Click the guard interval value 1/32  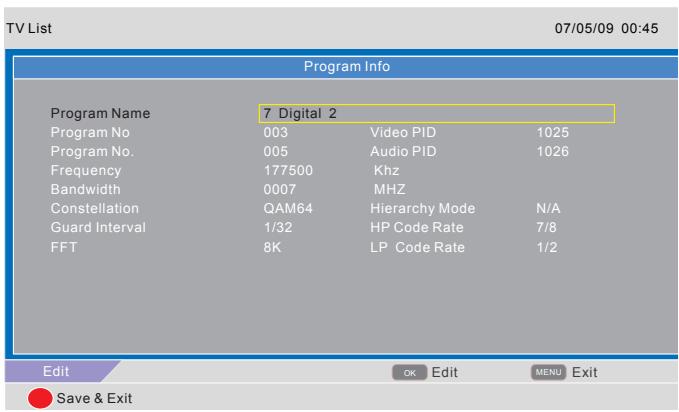point(278,228)
